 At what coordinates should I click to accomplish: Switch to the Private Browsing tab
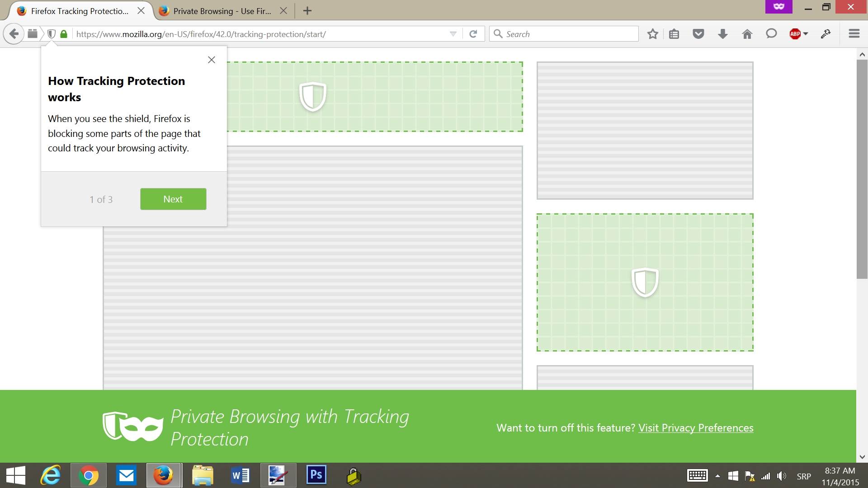click(217, 11)
